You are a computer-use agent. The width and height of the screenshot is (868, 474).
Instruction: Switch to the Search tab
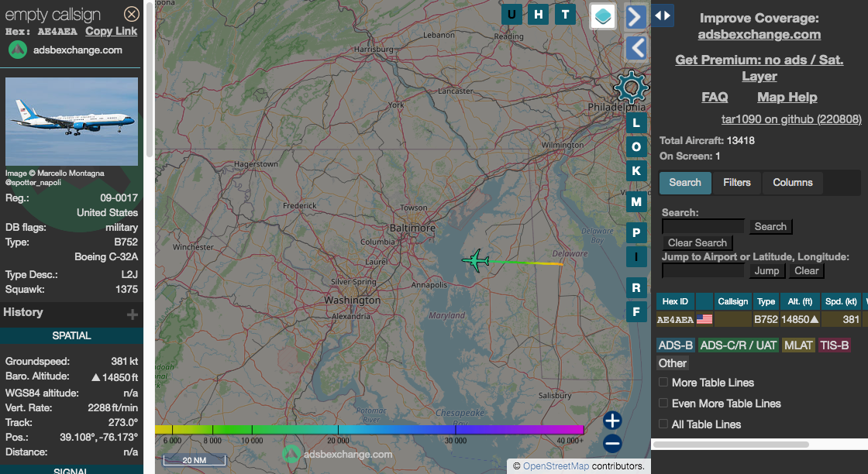point(685,183)
